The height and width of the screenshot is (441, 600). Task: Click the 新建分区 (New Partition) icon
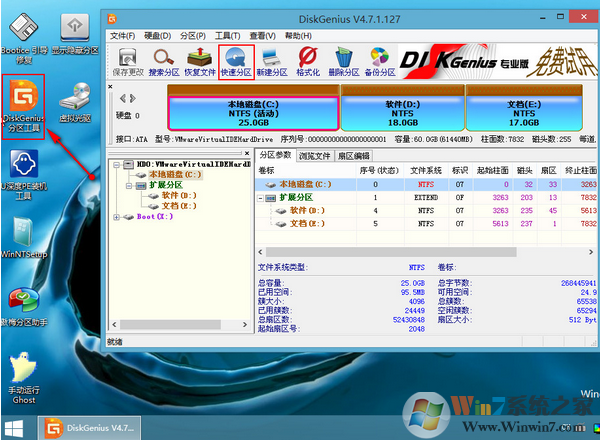pyautogui.click(x=273, y=60)
